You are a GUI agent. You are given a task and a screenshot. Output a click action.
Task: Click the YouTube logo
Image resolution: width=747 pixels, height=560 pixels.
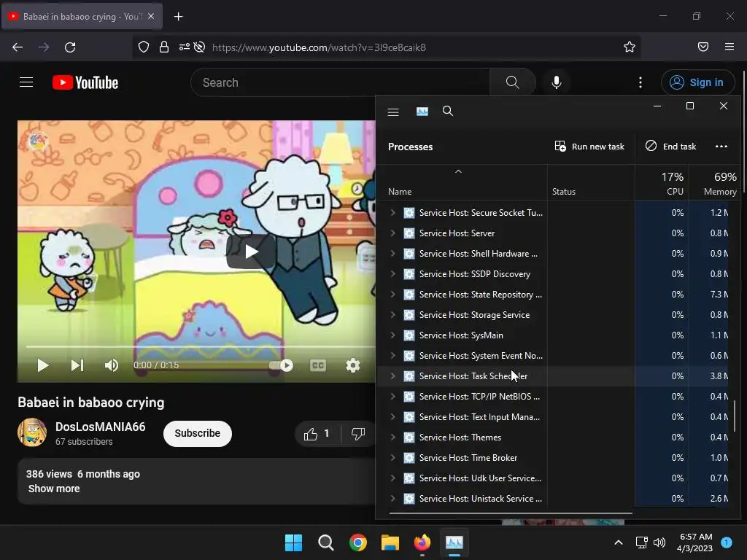pyautogui.click(x=85, y=82)
